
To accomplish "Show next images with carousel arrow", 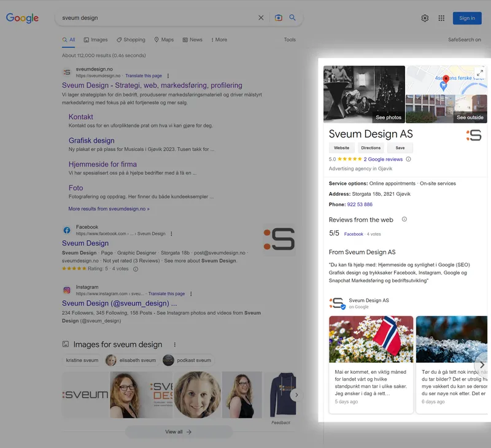I will point(296,395).
